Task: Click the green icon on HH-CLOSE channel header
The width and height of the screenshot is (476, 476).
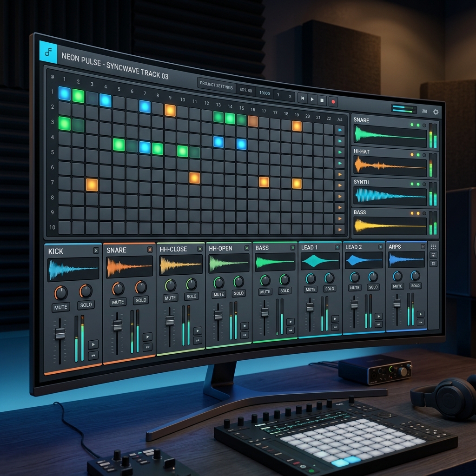Action: (x=200, y=249)
